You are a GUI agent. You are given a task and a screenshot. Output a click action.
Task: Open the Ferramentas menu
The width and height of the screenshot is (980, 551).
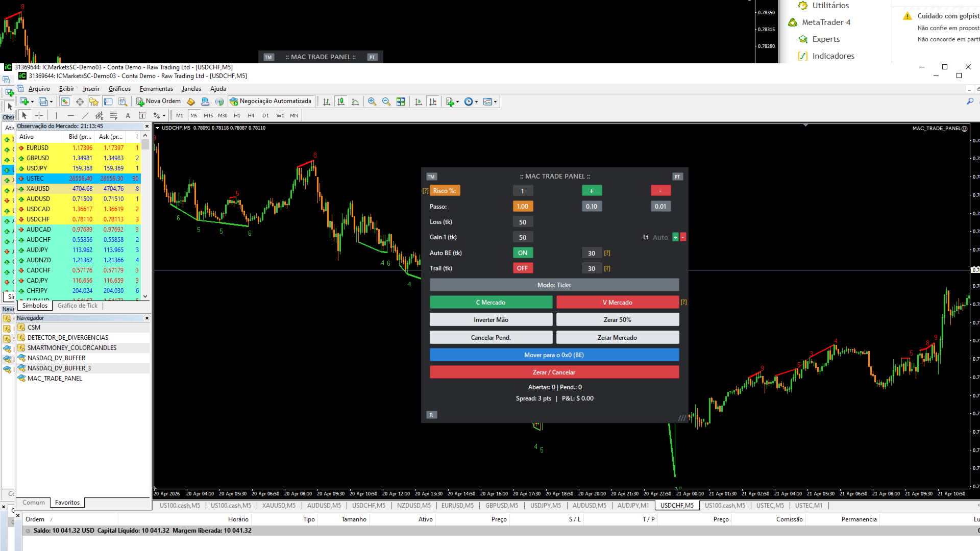tap(156, 89)
